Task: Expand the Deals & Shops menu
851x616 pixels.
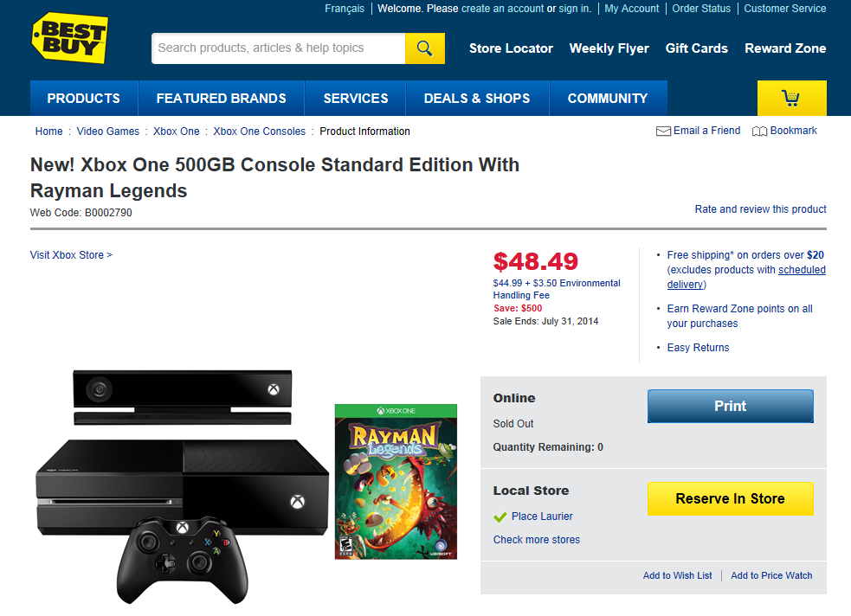Action: (477, 99)
